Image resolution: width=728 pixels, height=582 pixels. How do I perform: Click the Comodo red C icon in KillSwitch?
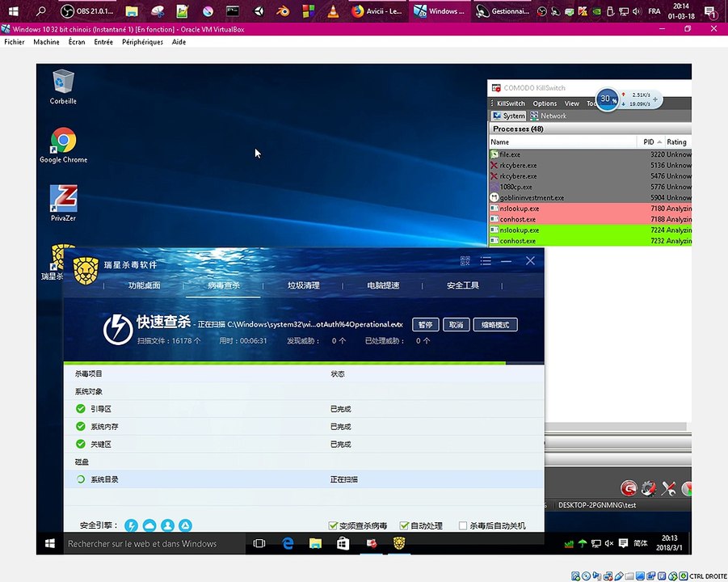click(629, 489)
